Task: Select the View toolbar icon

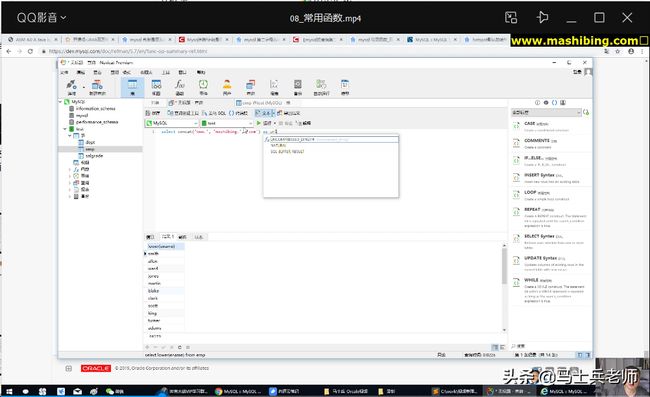Action: (156, 87)
